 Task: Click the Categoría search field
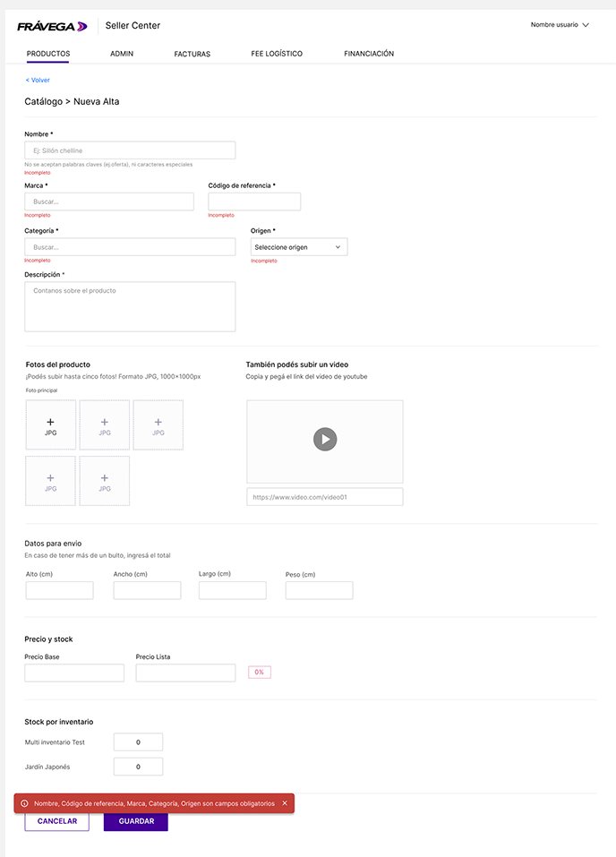click(130, 247)
